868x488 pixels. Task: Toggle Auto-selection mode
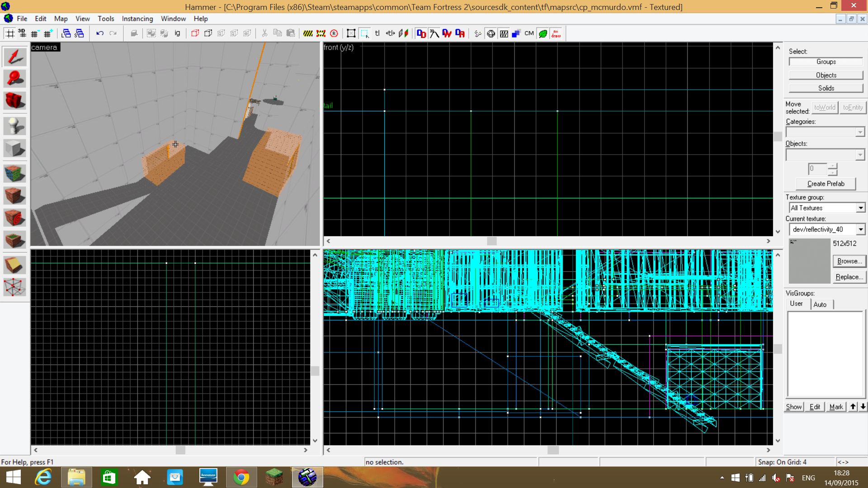coord(364,33)
